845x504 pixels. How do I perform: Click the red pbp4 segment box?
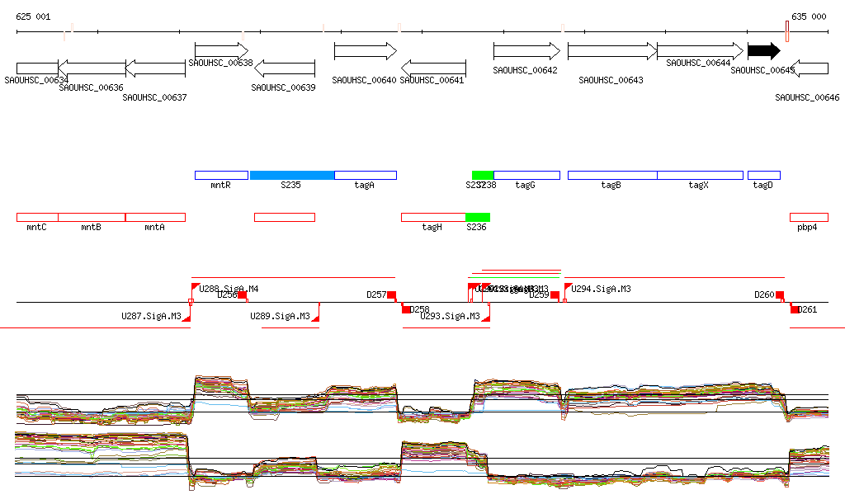810,218
